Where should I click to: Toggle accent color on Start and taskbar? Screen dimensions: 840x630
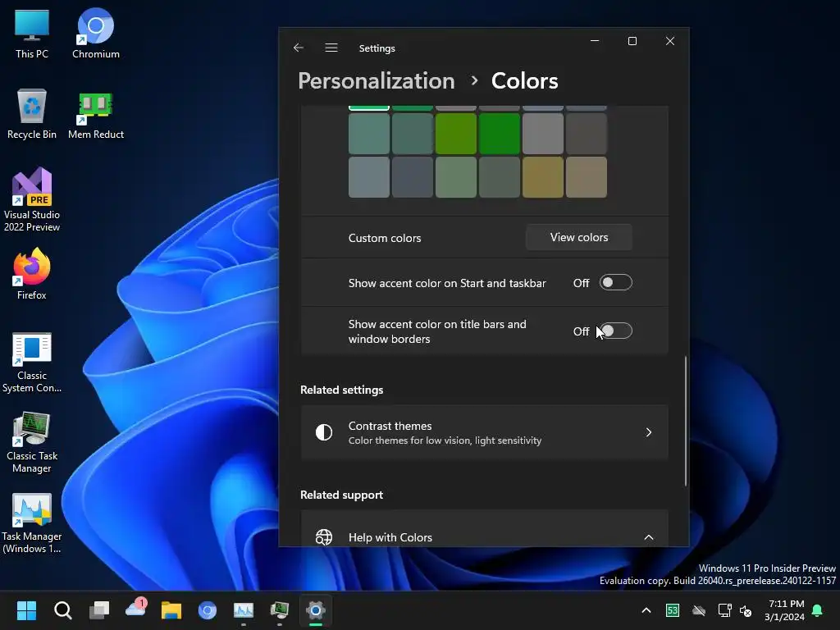(615, 282)
